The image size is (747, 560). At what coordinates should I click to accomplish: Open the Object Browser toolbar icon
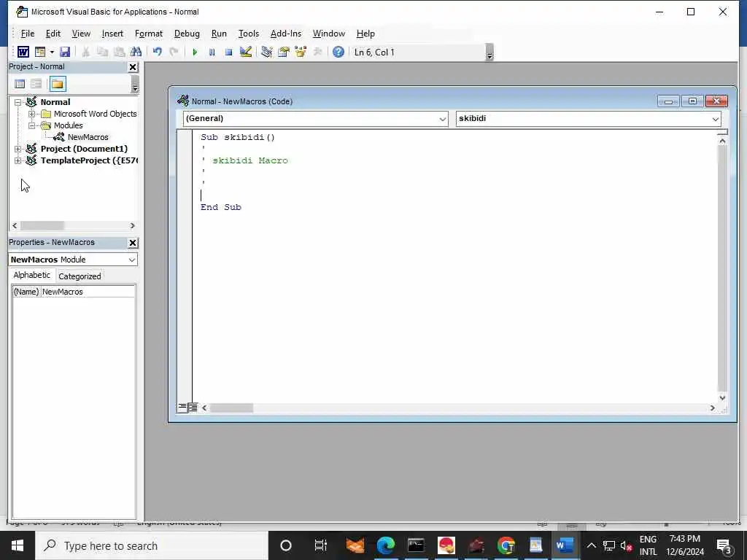301,52
